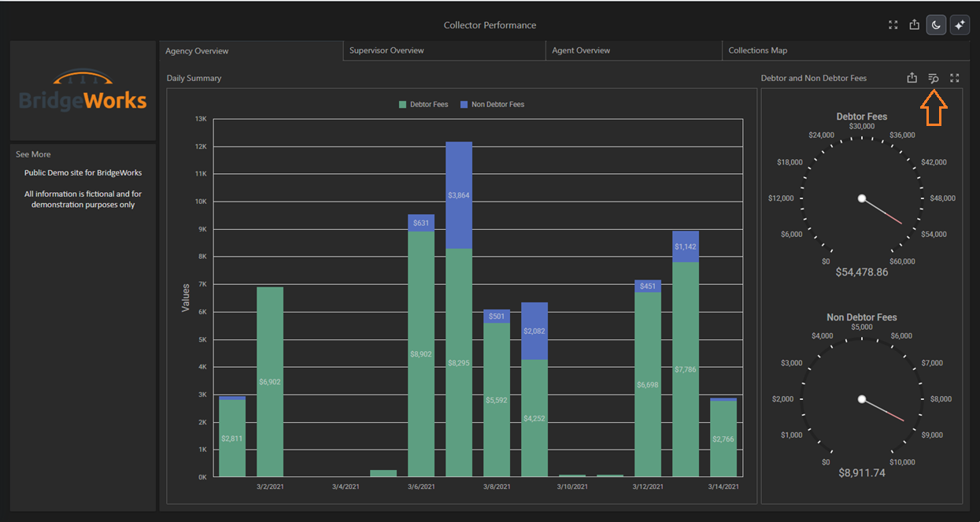Click the $3,864 Non Debtor Fees bar segment
This screenshot has width=980, height=522.
[459, 195]
